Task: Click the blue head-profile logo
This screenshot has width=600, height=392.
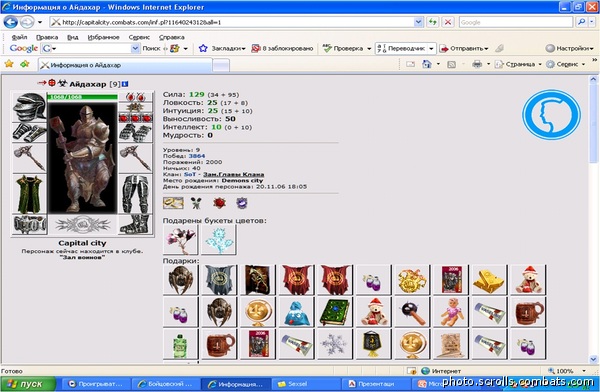Action: tap(551, 114)
